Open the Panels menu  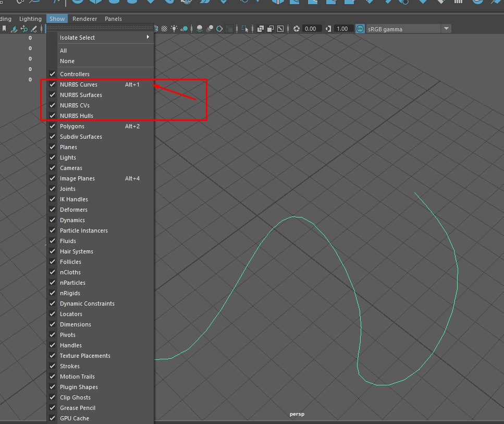(x=113, y=19)
